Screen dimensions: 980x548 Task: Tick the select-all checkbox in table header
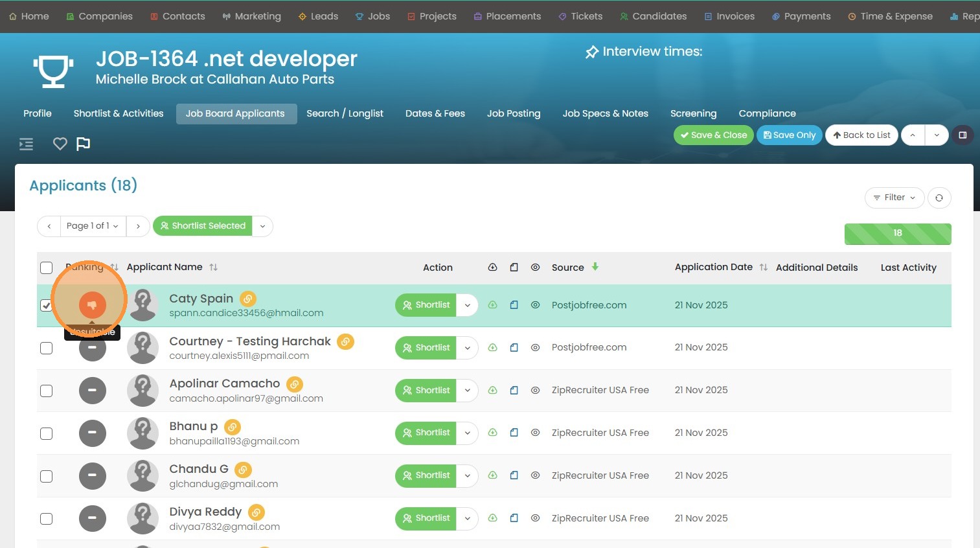pos(46,268)
